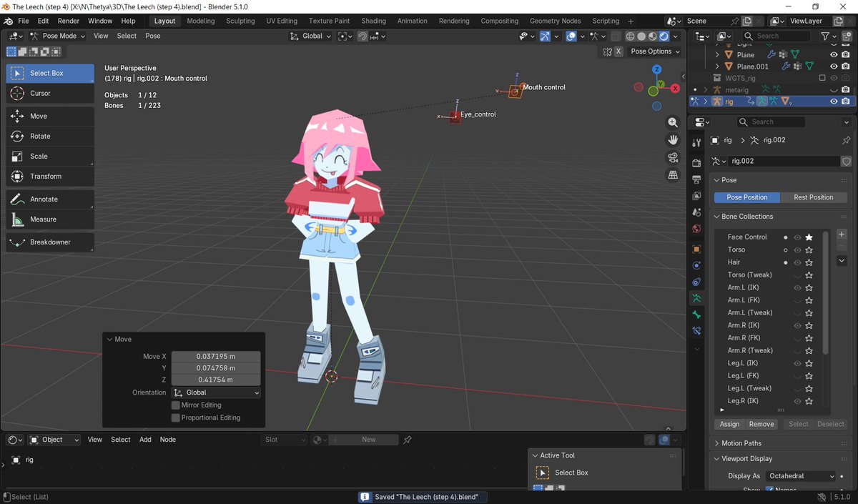Toggle Hair collection visibility eye
This screenshot has height=504, width=858.
pos(797,262)
